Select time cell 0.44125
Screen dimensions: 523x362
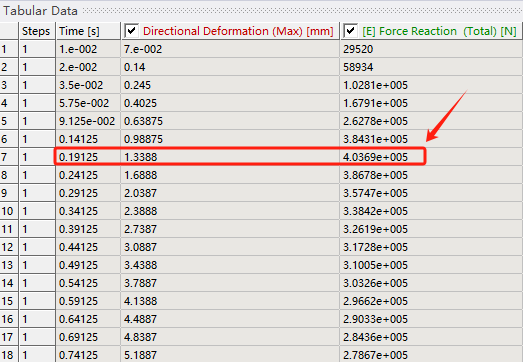tap(88, 248)
